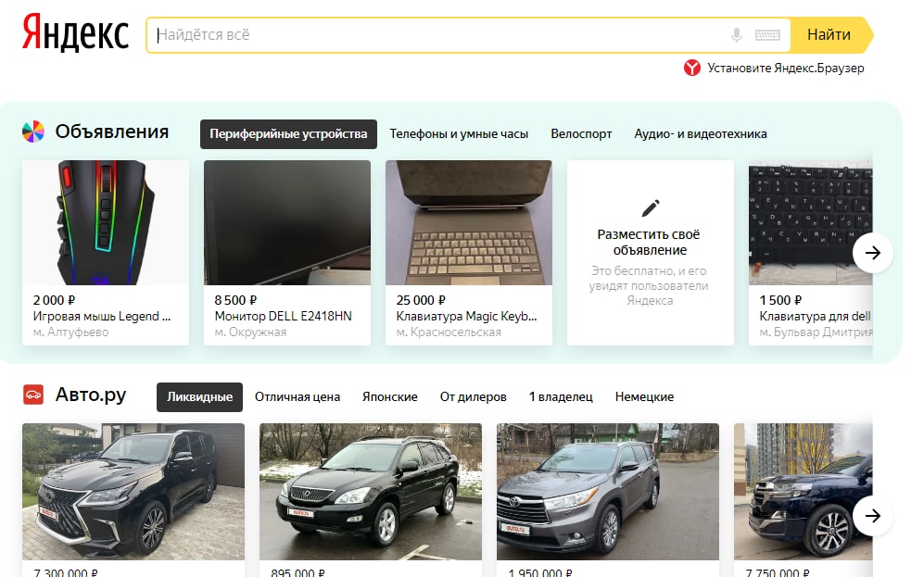Open gray Toyota Highlander car photo
The height and width of the screenshot is (577, 924).
point(608,492)
